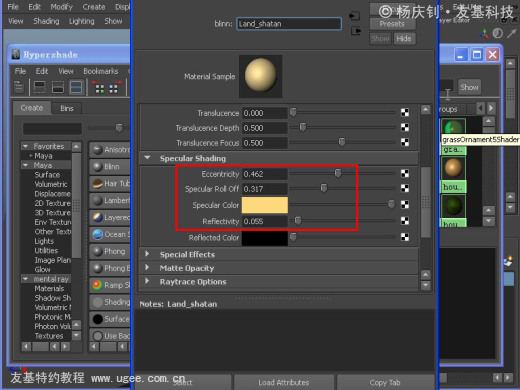Click the Material Sample sphere preview
This screenshot has height=390, width=520.
(260, 76)
